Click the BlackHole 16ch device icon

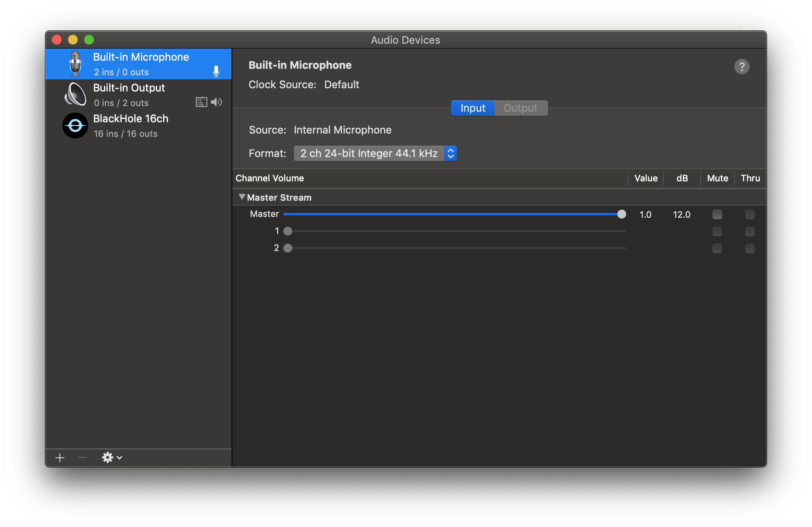click(75, 125)
